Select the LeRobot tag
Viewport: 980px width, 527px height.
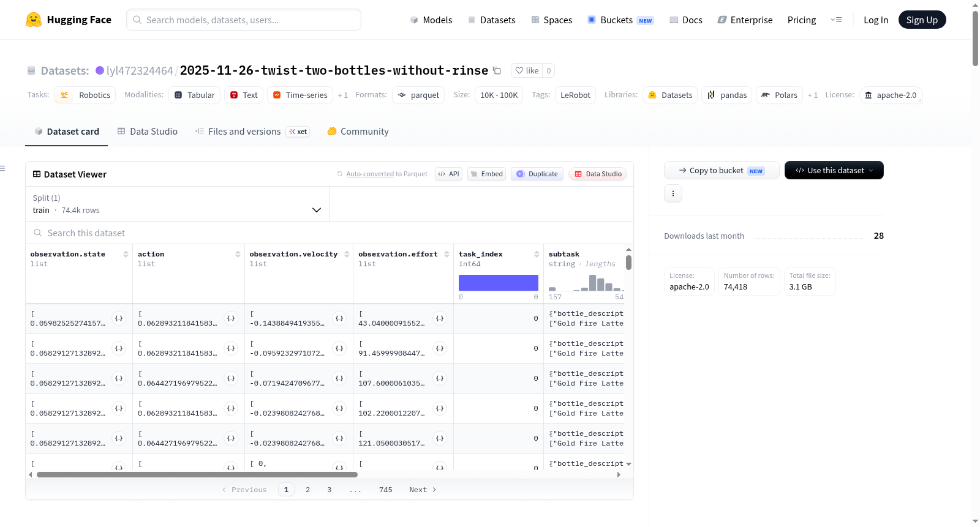coord(575,95)
